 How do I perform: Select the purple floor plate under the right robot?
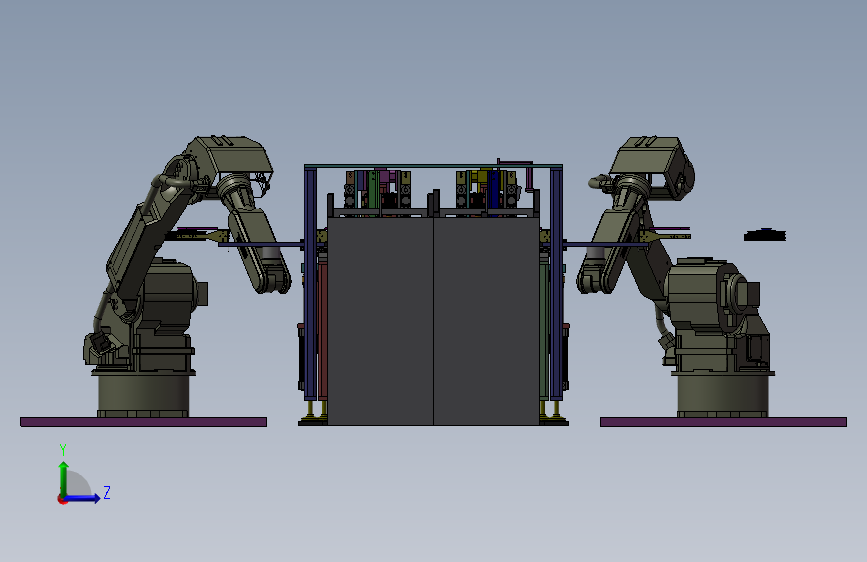pos(723,422)
